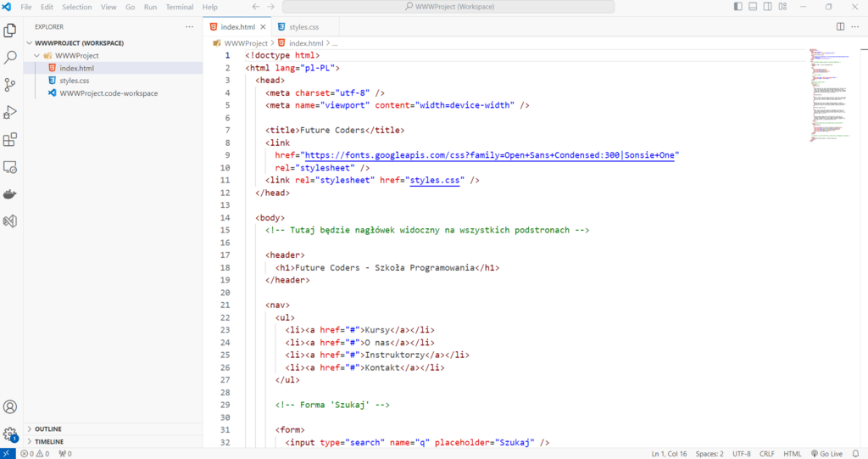Screen dimensions: 868x459
Task: Switch to the styles.css tab
Action: [303, 26]
